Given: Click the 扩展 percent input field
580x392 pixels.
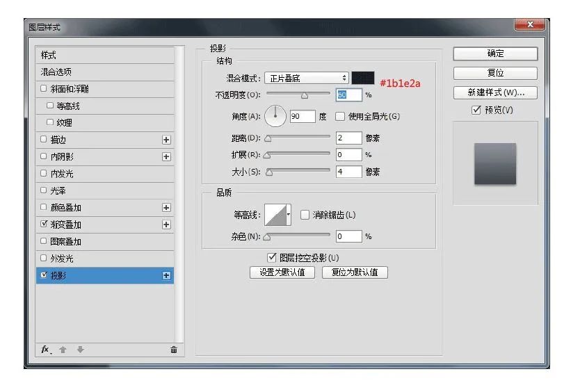Looking at the screenshot, I should point(349,154).
